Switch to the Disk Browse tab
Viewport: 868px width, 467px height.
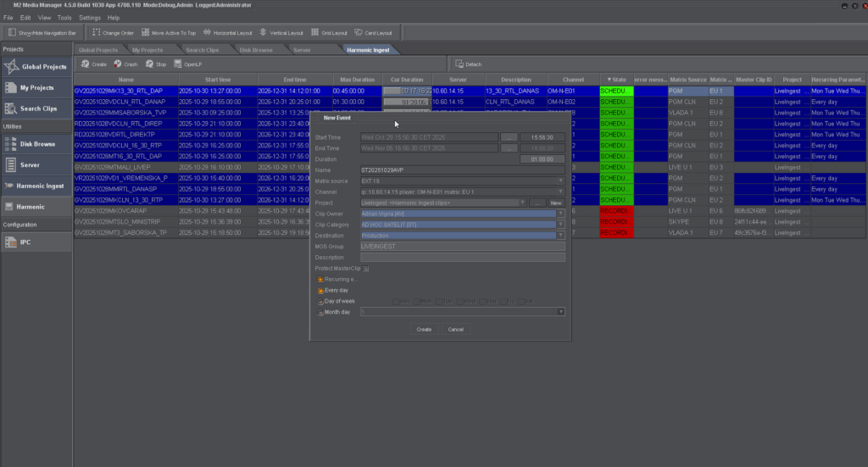[256, 50]
